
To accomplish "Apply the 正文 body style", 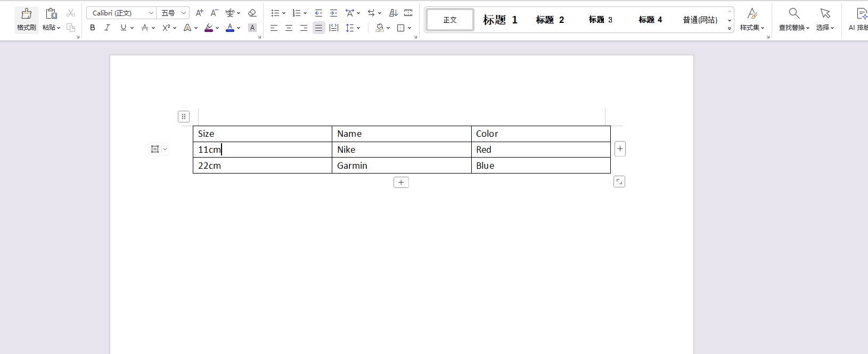I will [x=450, y=20].
